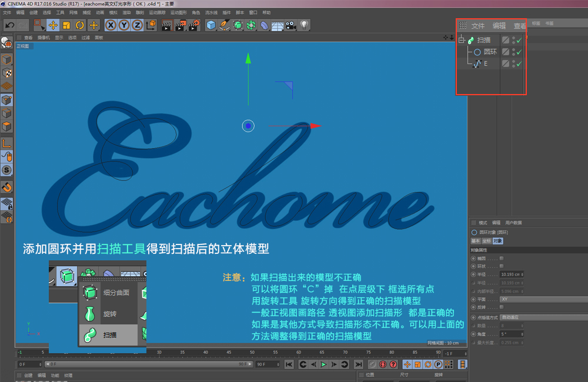Select the E spline object

point(486,63)
